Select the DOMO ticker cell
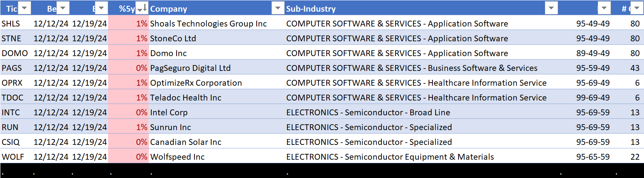The width and height of the screenshot is (644, 178). [x=15, y=53]
